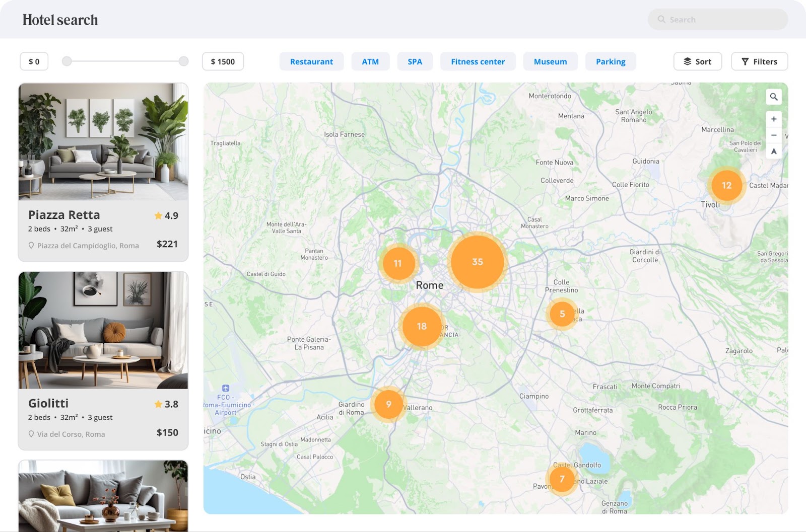Open the 7 hotels cluster near Castel Gandolfo
Viewport: 806px width, 532px height.
click(562, 479)
